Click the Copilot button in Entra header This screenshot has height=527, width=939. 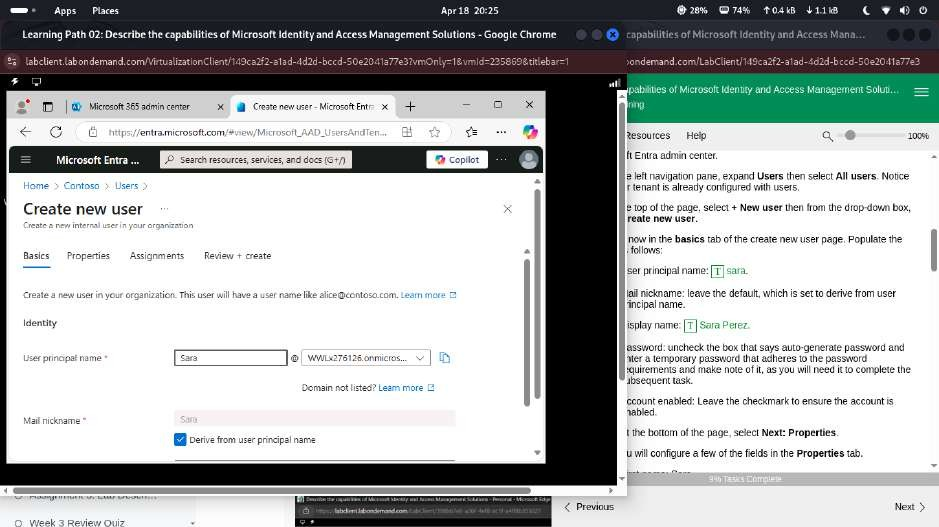click(455, 159)
